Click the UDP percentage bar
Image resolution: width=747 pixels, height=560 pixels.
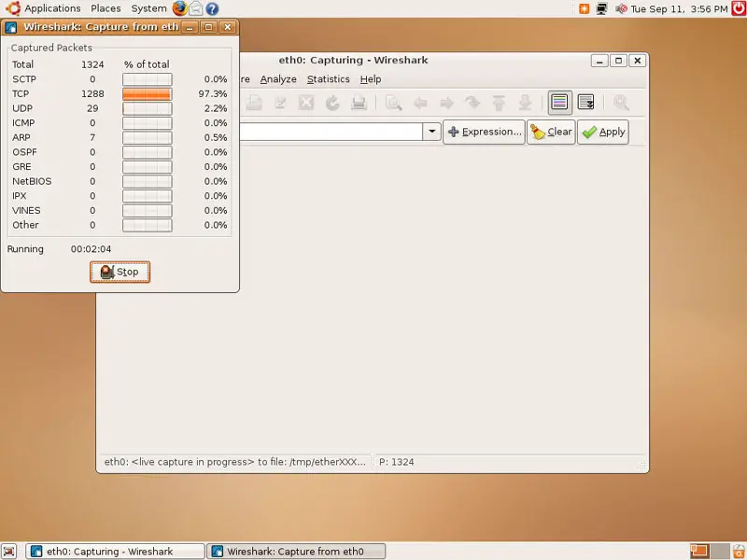pyautogui.click(x=148, y=108)
